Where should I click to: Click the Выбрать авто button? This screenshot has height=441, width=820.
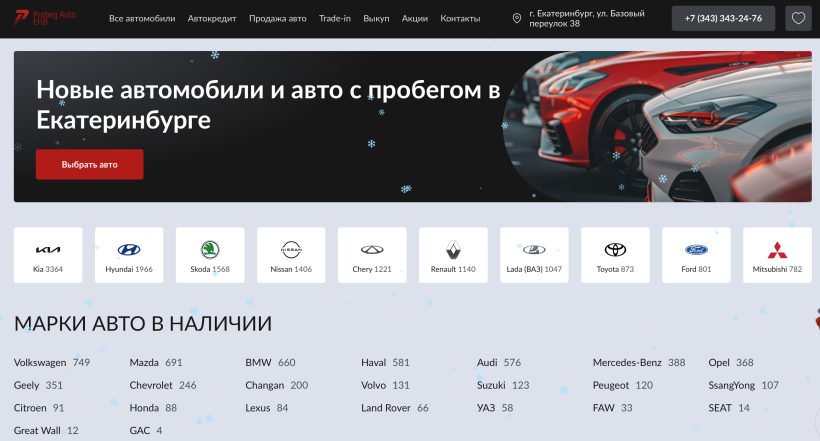[89, 164]
